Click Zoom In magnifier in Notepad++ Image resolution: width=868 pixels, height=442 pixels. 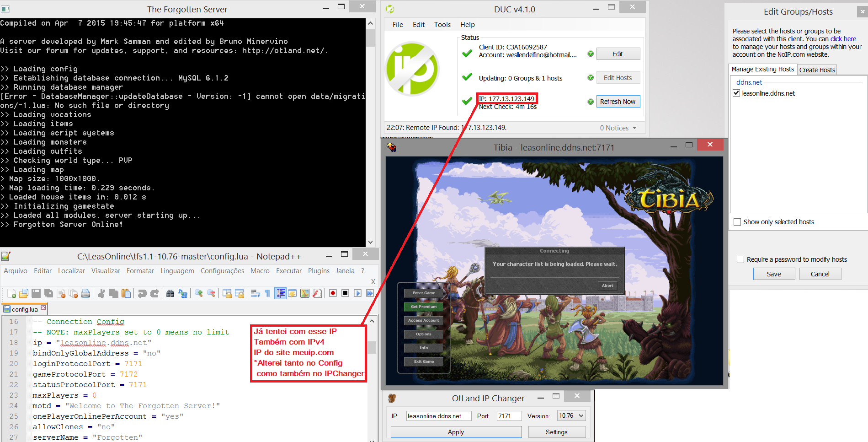click(199, 293)
